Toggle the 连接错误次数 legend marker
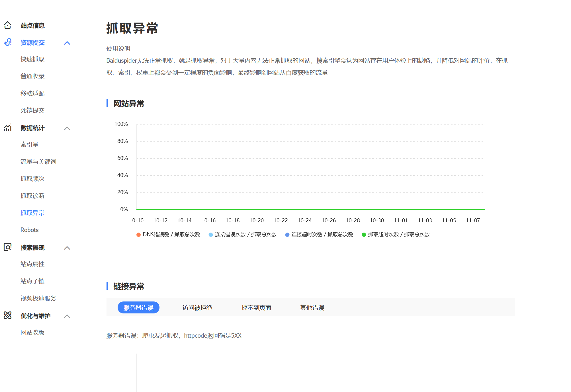The width and height of the screenshot is (571, 392). [210, 235]
